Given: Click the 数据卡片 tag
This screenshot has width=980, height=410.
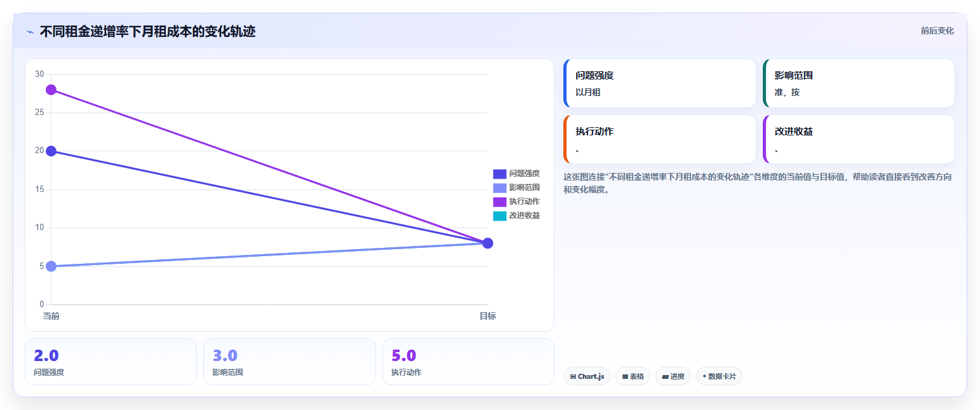Looking at the screenshot, I should (719, 376).
